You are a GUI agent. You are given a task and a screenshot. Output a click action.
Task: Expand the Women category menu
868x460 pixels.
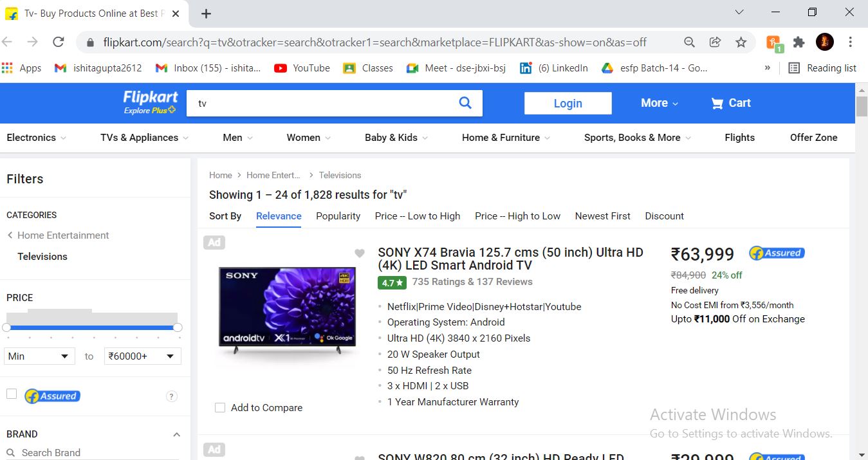click(309, 138)
